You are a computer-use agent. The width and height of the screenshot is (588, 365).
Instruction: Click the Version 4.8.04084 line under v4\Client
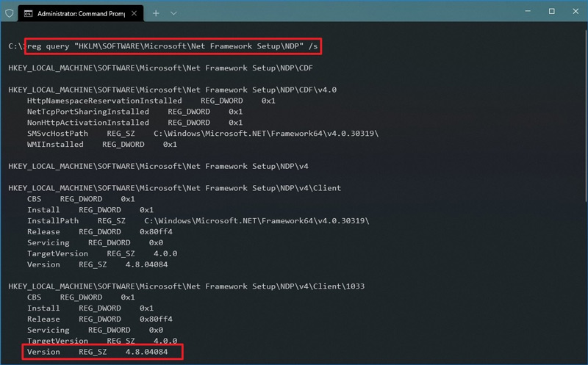coord(98,264)
